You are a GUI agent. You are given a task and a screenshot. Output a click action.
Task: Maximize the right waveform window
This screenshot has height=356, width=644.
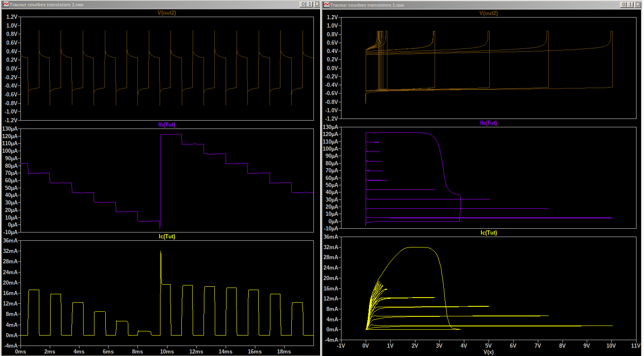(630, 5)
